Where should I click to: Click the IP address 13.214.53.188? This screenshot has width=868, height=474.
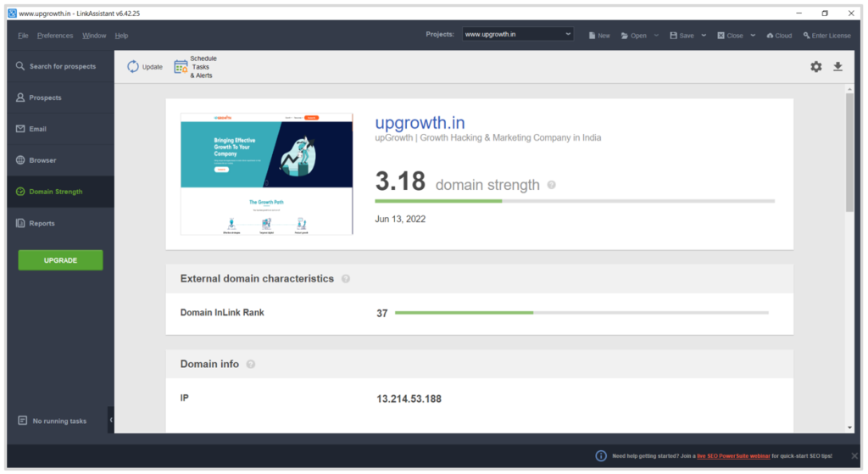pyautogui.click(x=409, y=399)
